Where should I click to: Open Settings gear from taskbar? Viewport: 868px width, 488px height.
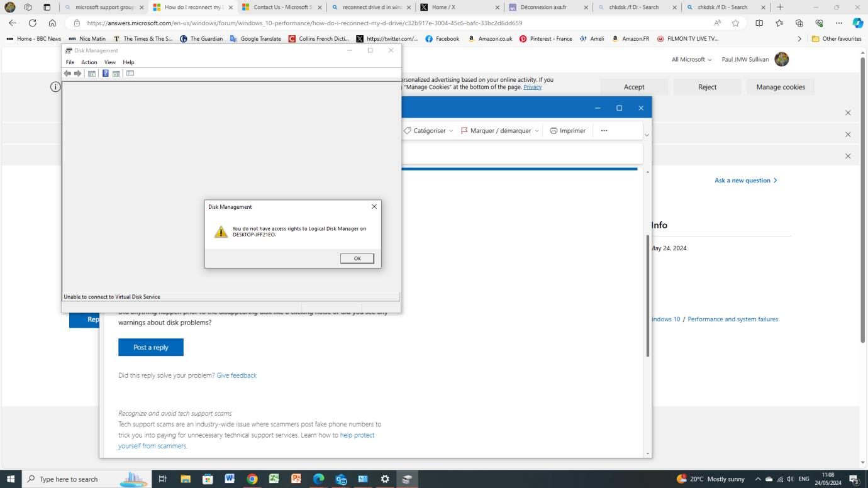click(x=385, y=479)
